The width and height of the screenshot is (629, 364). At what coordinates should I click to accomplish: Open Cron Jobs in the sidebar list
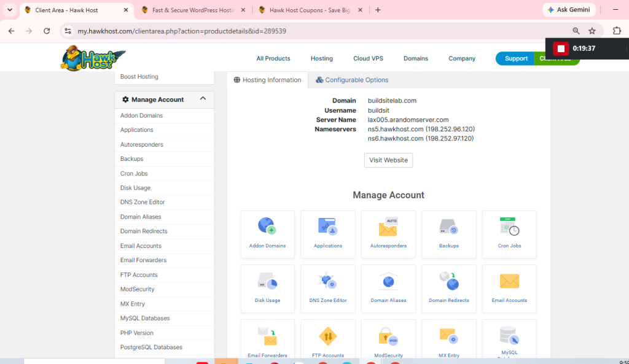coord(164,174)
